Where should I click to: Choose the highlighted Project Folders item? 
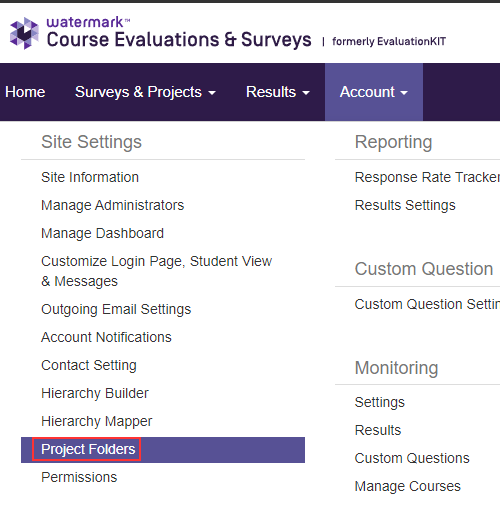(163, 450)
